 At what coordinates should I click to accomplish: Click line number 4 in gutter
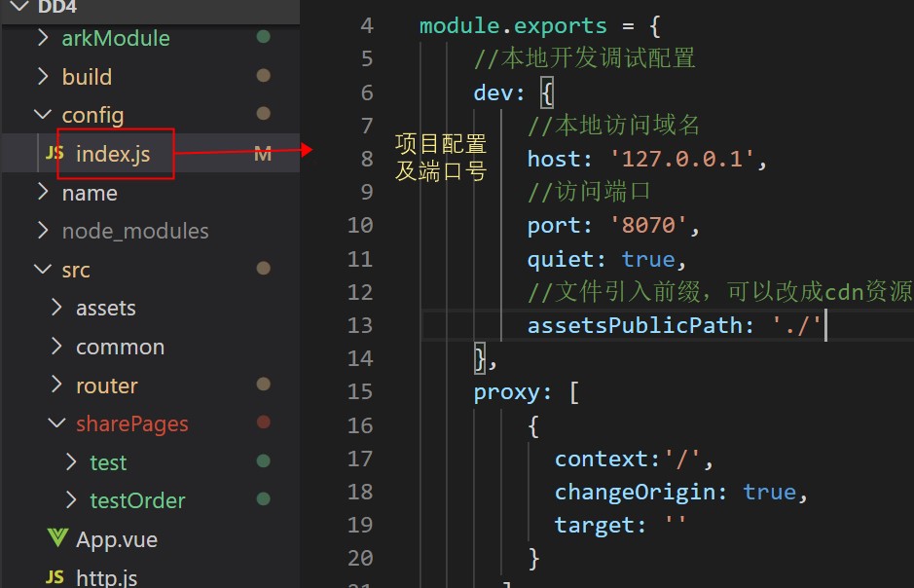click(367, 25)
